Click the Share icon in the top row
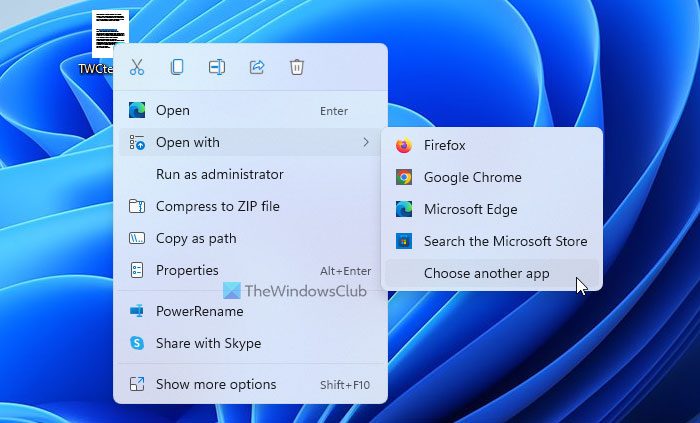 tap(257, 67)
